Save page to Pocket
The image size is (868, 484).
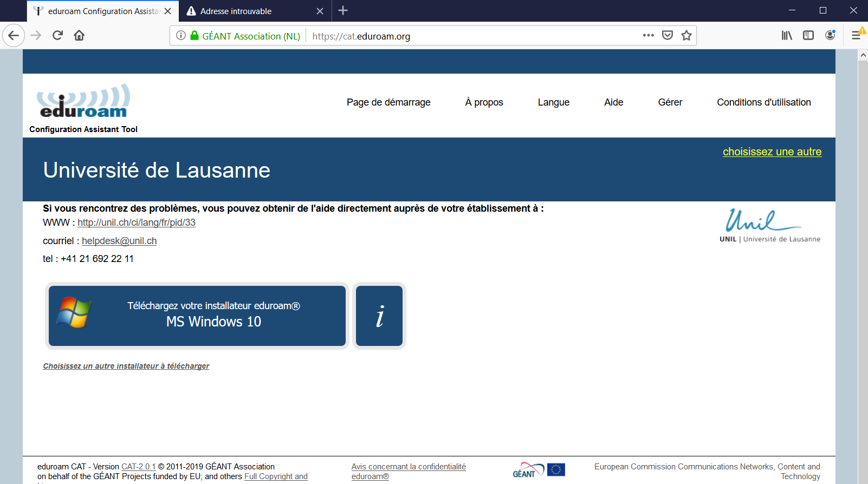pyautogui.click(x=668, y=36)
